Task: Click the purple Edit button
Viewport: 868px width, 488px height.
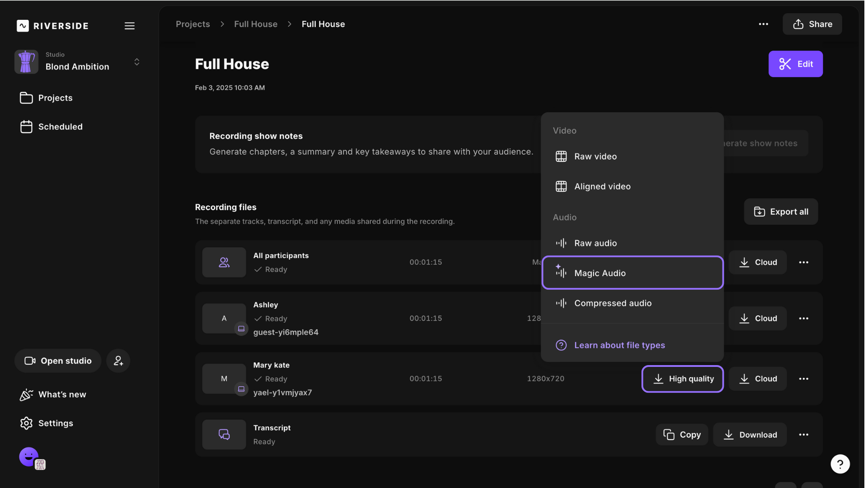Action: (795, 64)
